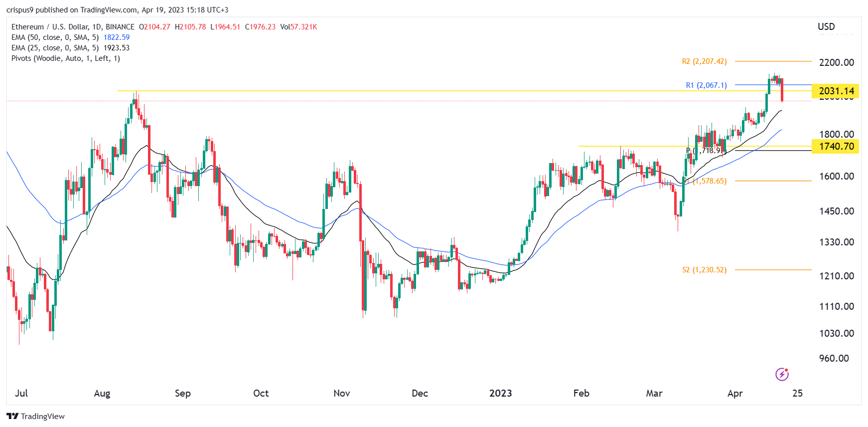
Task: Click the 1600.00 price axis value
Action: [x=837, y=176]
